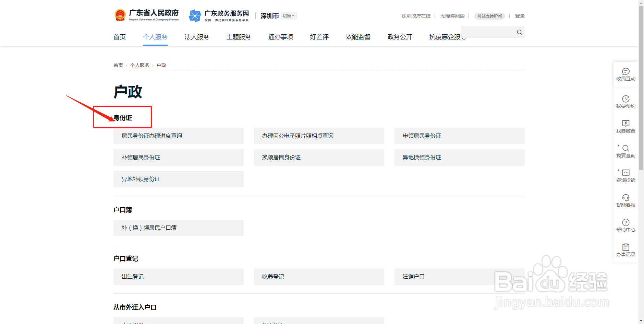This screenshot has height=324, width=644.
Task: Open the 我要缴费 sidebar icon
Action: point(625,126)
